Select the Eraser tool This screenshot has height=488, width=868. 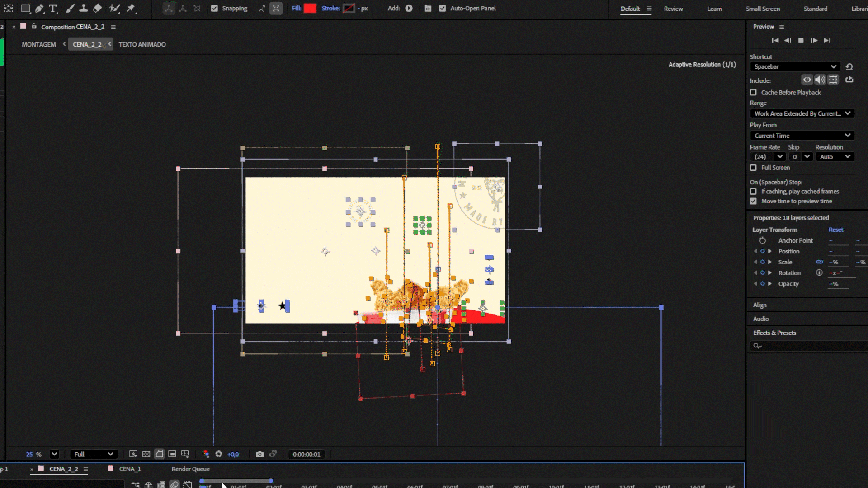point(97,8)
